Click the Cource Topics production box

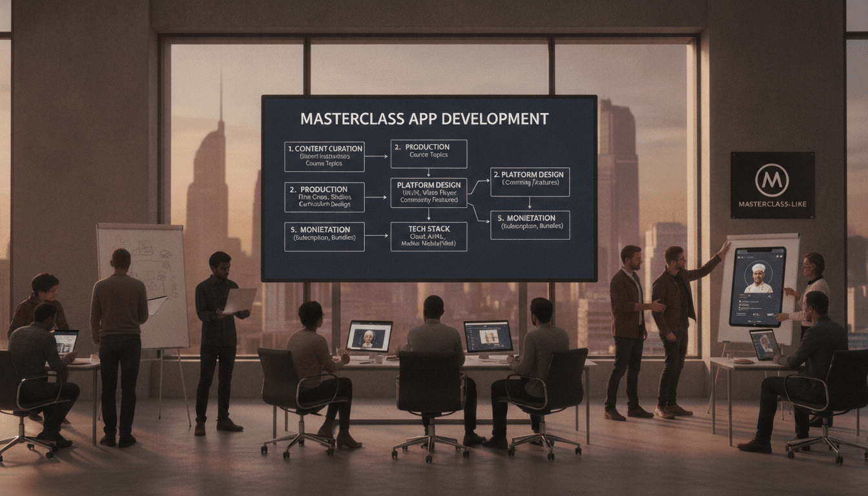429,154
